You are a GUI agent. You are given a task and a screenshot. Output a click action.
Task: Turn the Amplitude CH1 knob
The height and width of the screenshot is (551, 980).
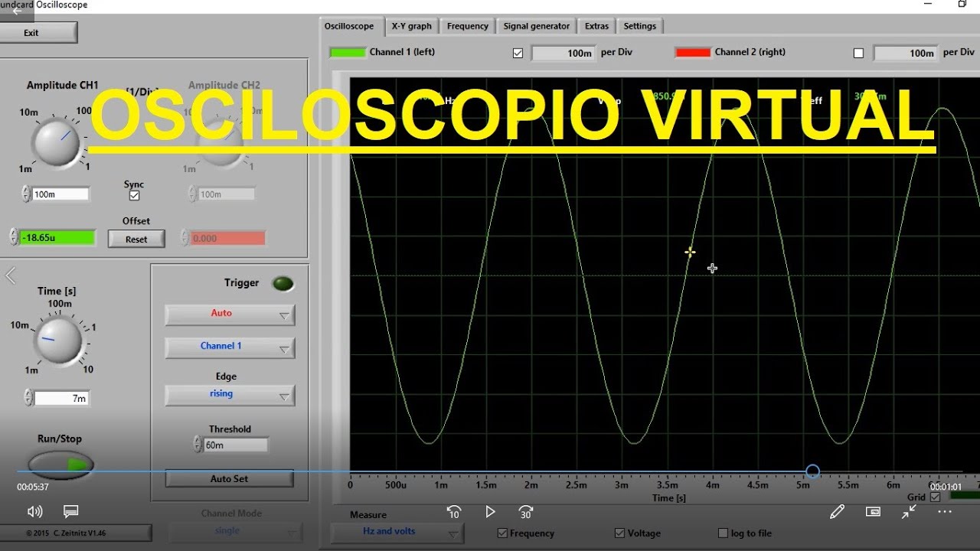(x=57, y=142)
